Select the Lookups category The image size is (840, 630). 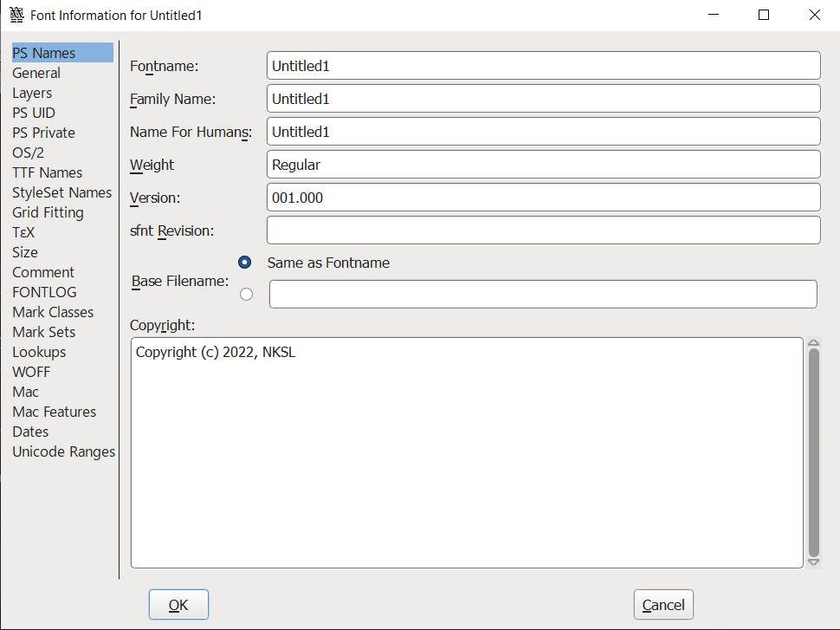(39, 352)
